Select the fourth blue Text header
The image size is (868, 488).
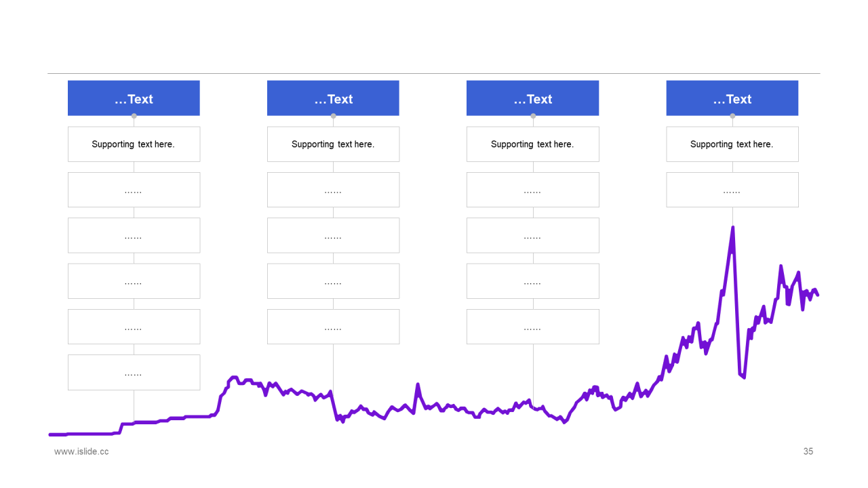[x=732, y=98]
